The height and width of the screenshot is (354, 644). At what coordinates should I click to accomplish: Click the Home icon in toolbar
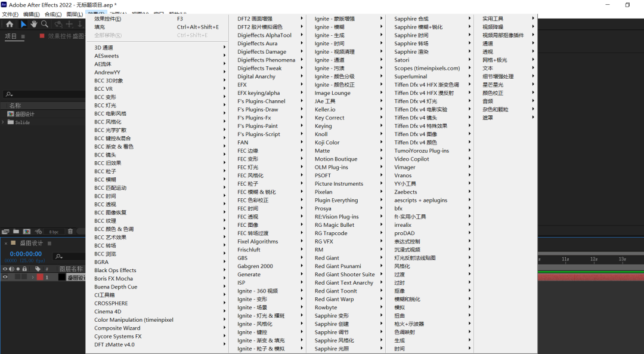click(10, 24)
